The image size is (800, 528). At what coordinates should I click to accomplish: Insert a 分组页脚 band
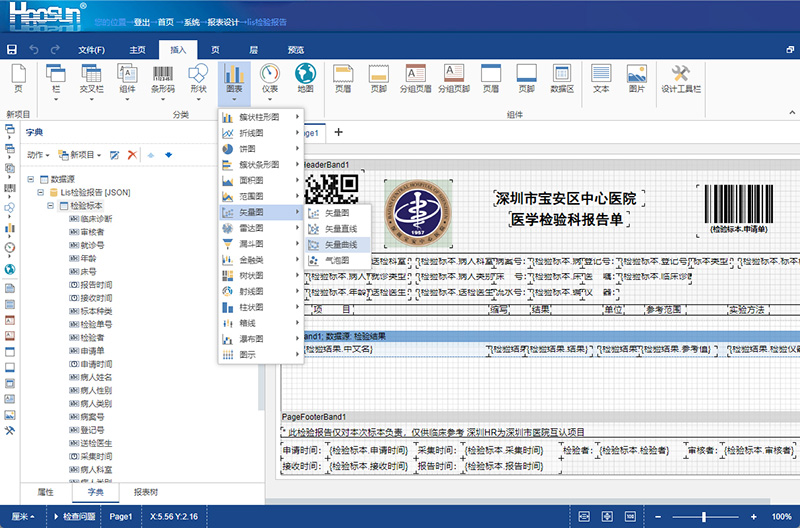[x=454, y=79]
